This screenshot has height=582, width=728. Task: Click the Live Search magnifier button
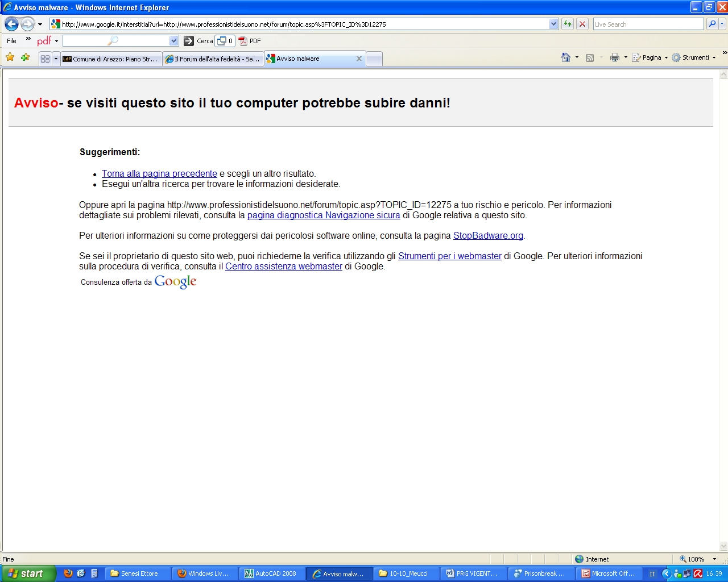[712, 24]
